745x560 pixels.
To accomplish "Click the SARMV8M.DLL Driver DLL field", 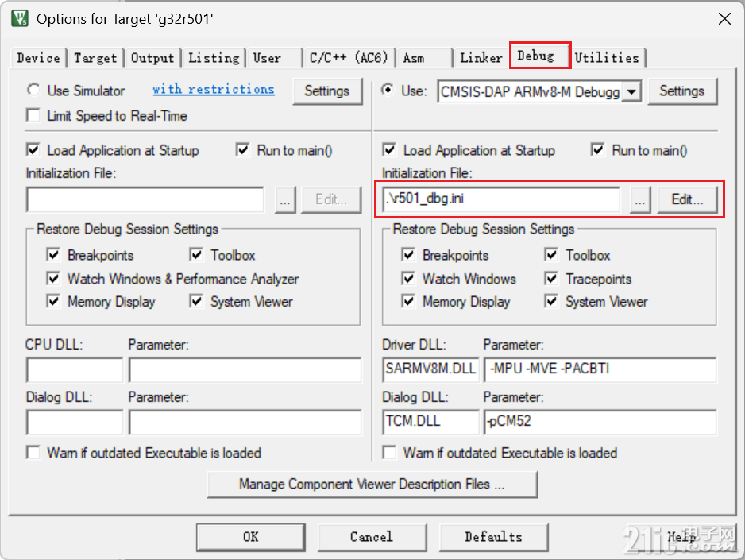I will click(x=430, y=369).
